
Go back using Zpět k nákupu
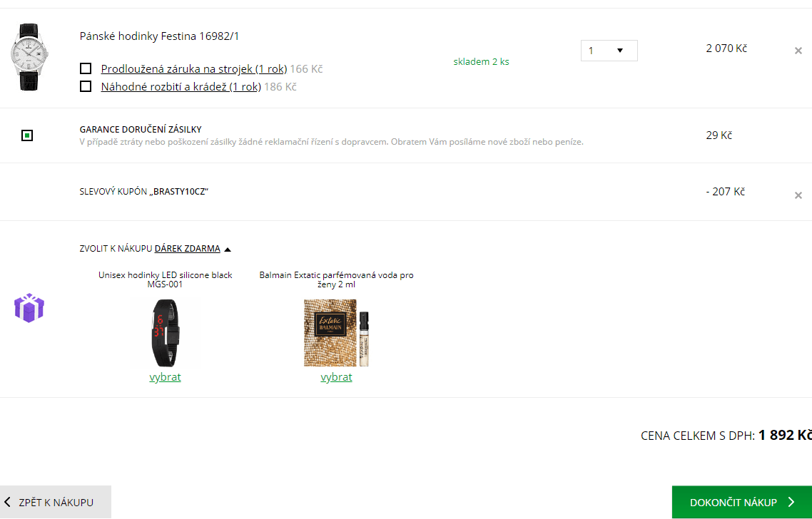coord(56,503)
